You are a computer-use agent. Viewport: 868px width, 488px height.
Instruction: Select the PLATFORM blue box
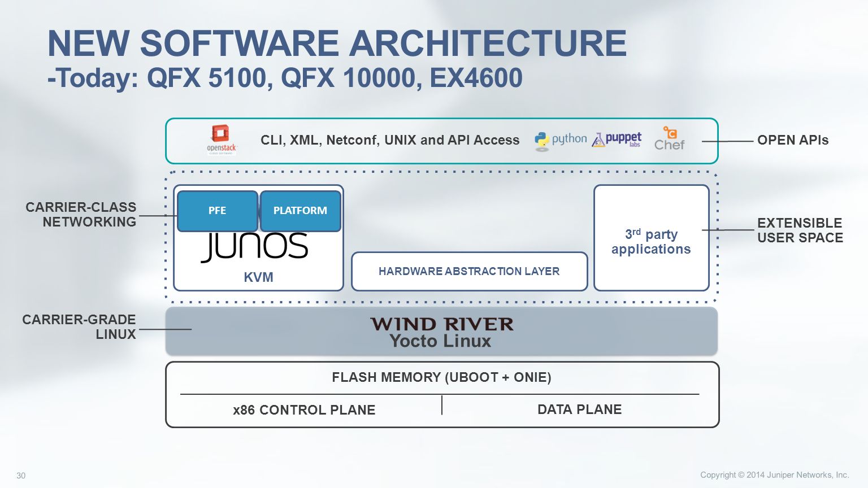pyautogui.click(x=300, y=211)
